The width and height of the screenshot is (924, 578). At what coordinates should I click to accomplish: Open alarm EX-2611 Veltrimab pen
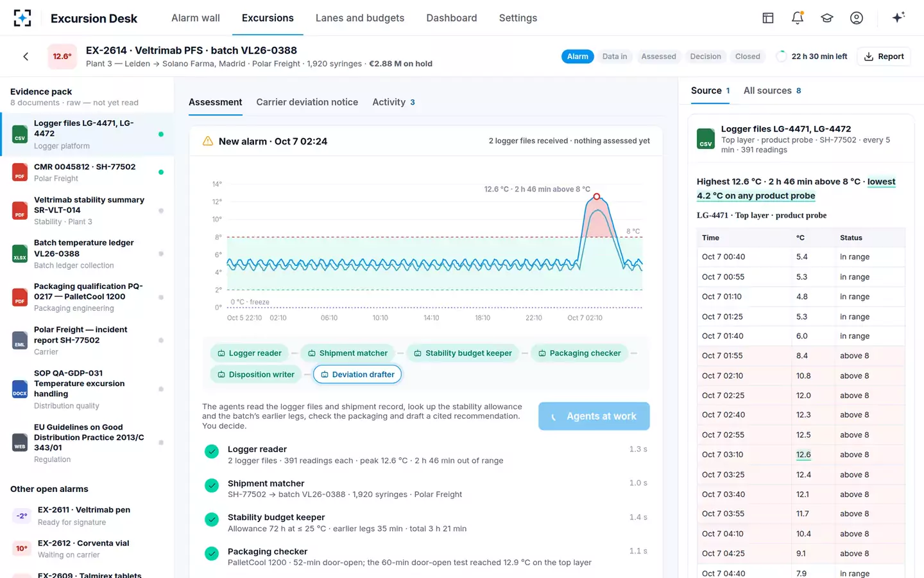point(87,516)
